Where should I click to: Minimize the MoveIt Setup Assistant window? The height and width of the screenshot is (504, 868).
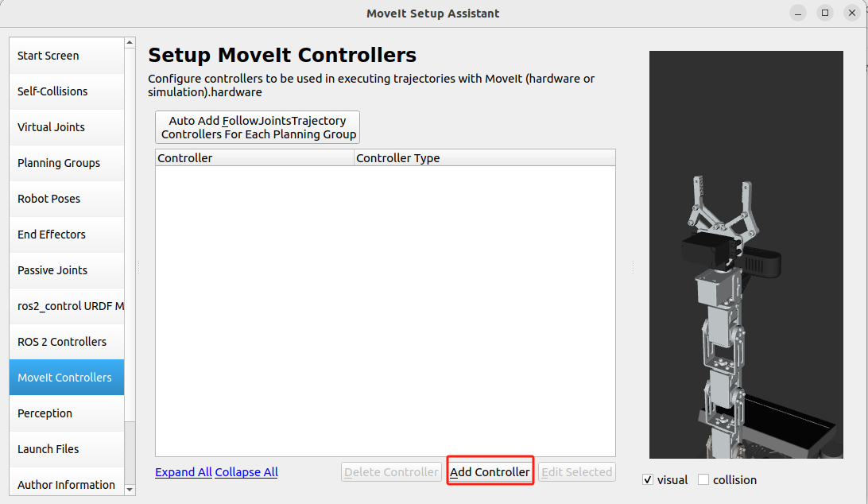coord(798,14)
